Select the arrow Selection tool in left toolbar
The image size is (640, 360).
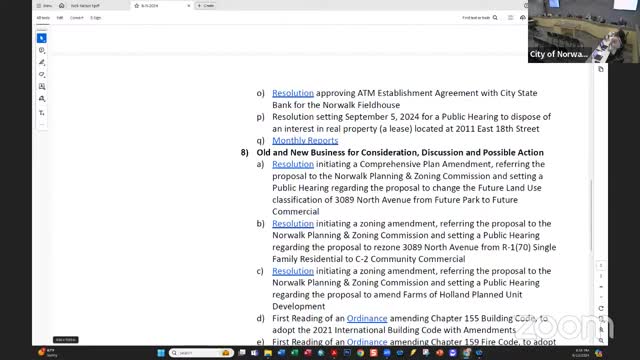(42, 38)
